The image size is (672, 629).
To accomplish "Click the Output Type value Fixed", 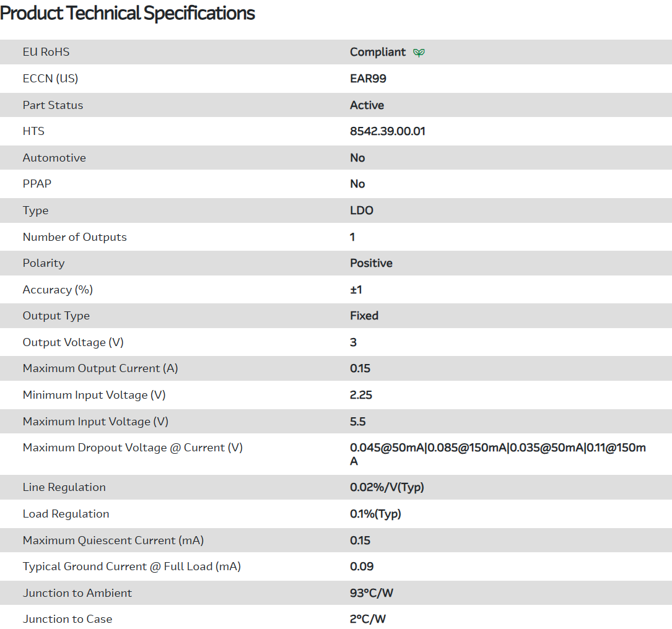I will tap(364, 316).
